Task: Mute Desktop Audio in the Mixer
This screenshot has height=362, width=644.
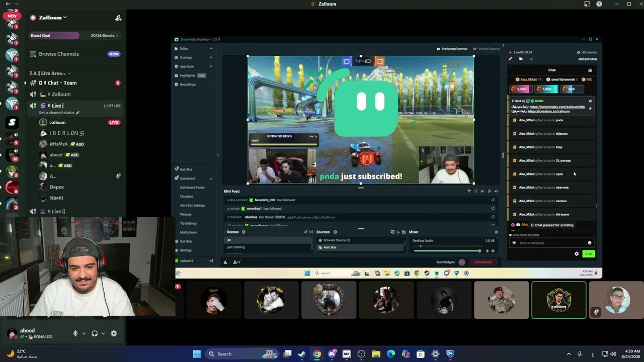Action: click(x=487, y=251)
